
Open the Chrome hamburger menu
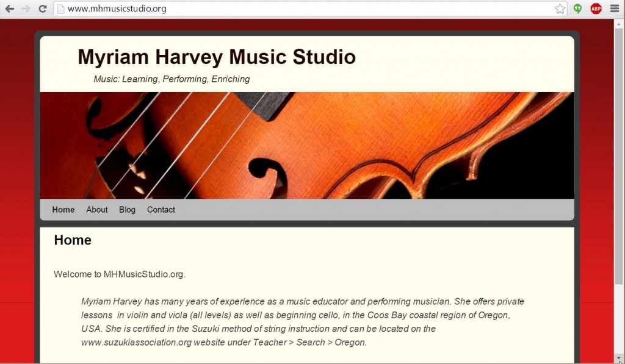click(x=615, y=9)
